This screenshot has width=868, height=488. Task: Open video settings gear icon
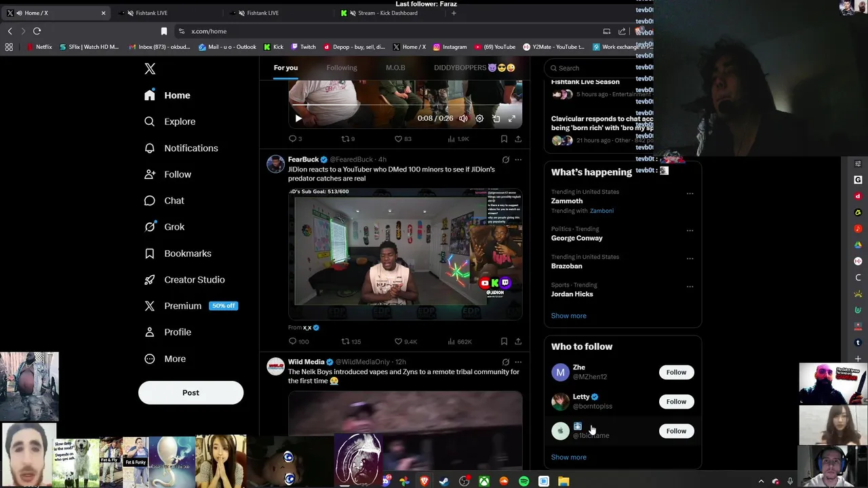tap(479, 119)
